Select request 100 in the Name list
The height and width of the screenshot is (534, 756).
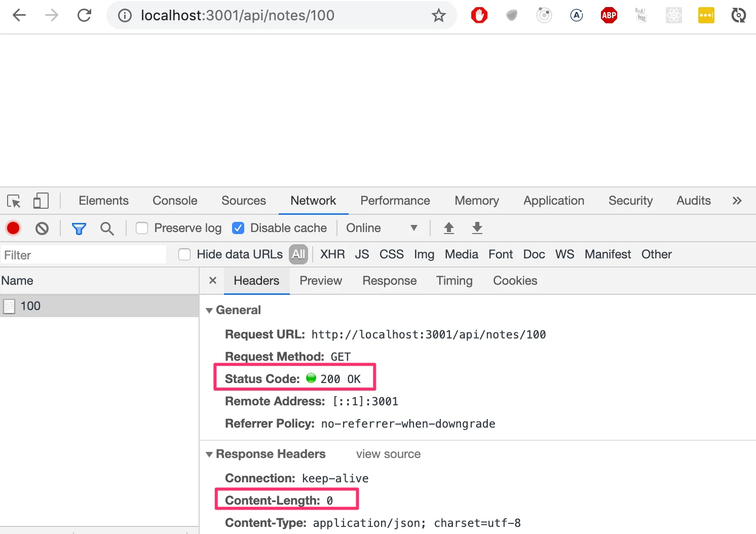pos(99,306)
